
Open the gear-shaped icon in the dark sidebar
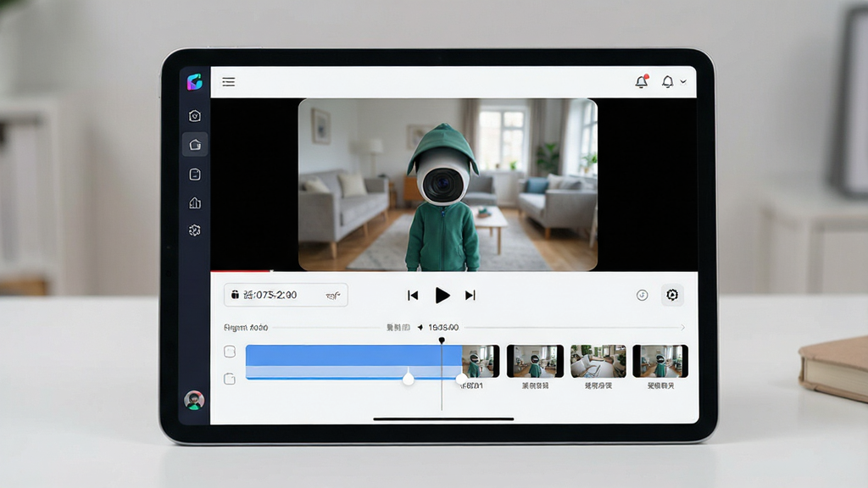(195, 230)
